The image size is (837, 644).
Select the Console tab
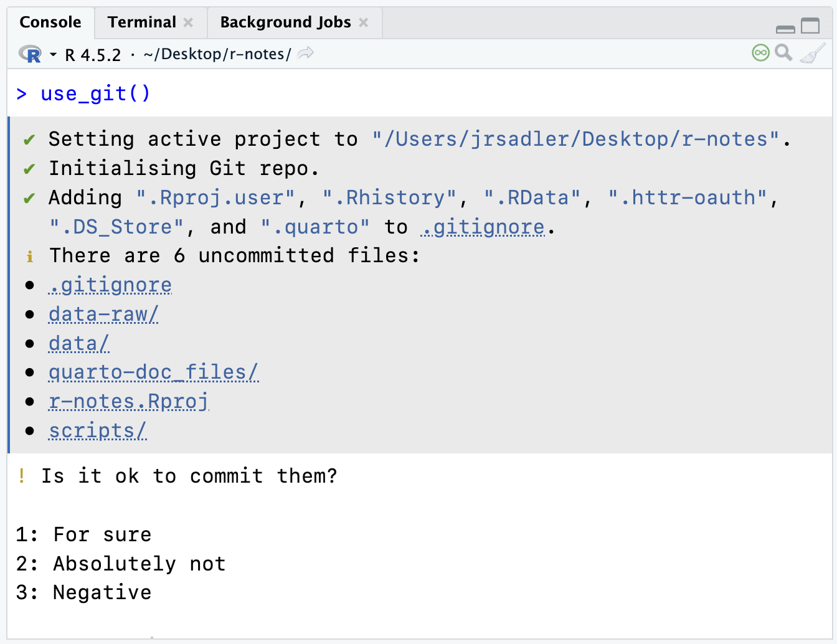pyautogui.click(x=50, y=22)
